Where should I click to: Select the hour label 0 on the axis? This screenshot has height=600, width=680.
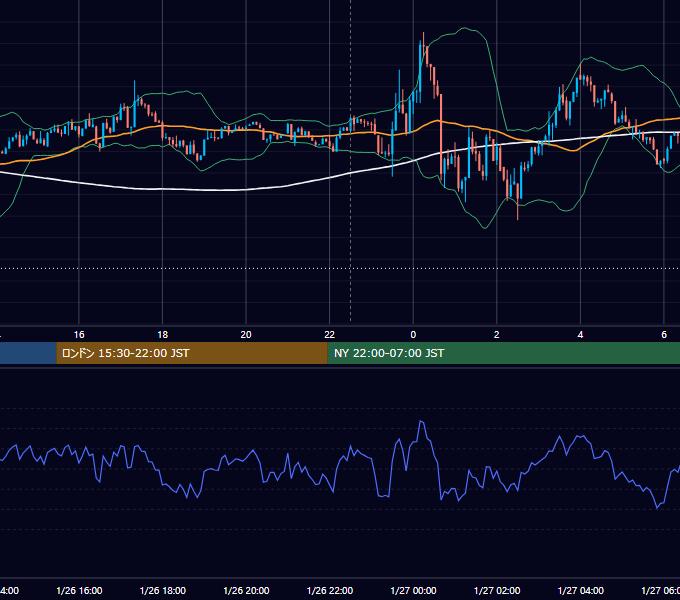point(413,334)
